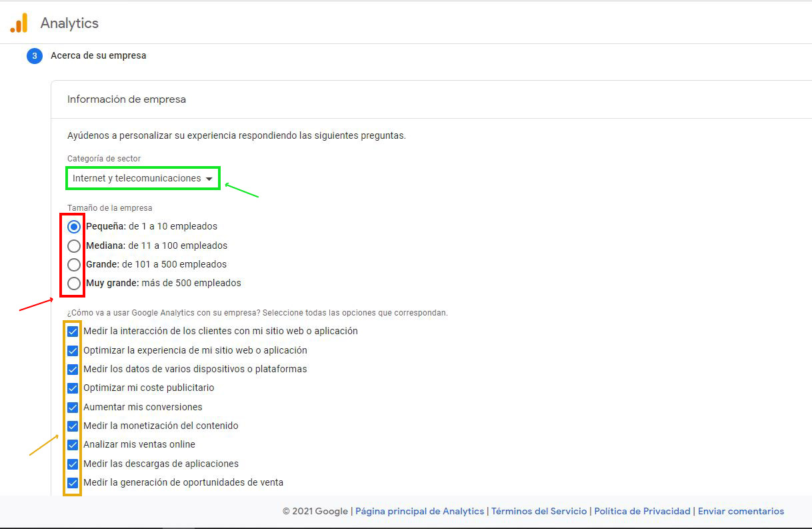This screenshot has width=812, height=529.
Task: Select Muy grande: más de 500 empleados
Action: click(x=74, y=284)
